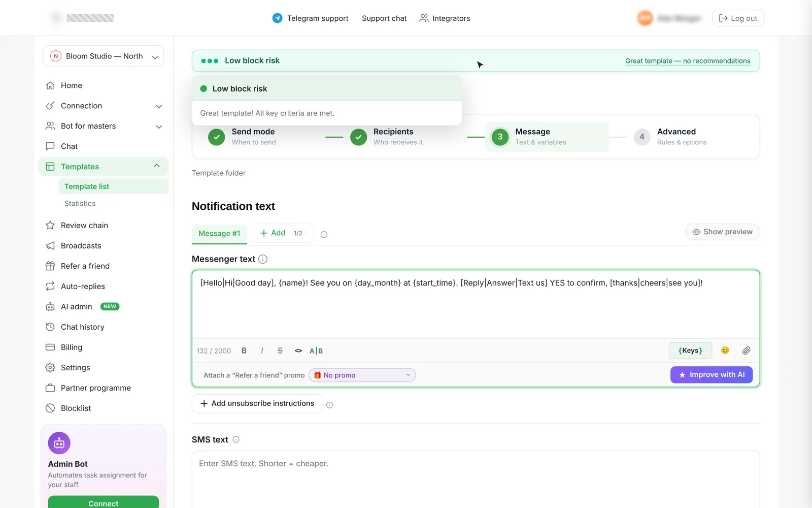Open Settings page
The height and width of the screenshot is (508, 812).
click(x=104, y=367)
